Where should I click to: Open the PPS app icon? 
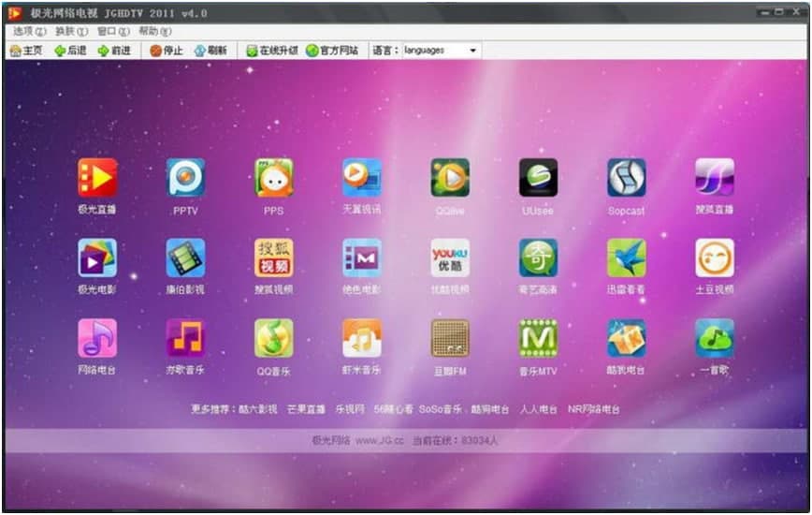point(273,178)
